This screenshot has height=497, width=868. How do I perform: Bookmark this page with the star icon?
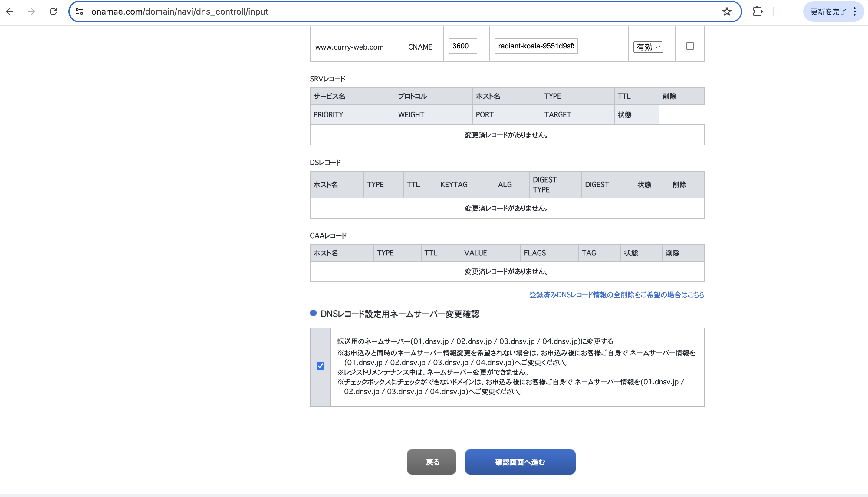click(727, 12)
